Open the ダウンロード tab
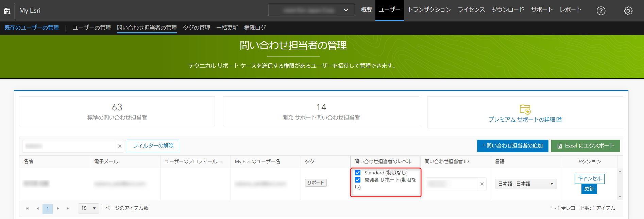 (x=508, y=10)
